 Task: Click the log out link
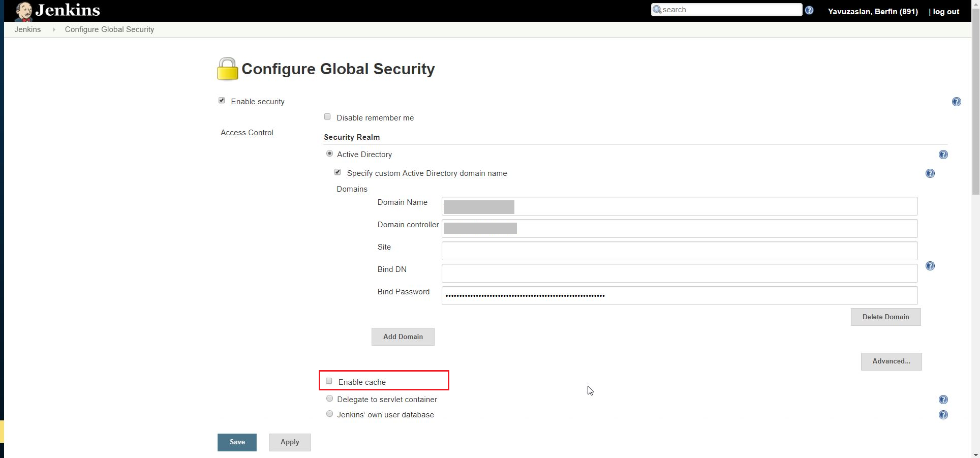click(946, 12)
